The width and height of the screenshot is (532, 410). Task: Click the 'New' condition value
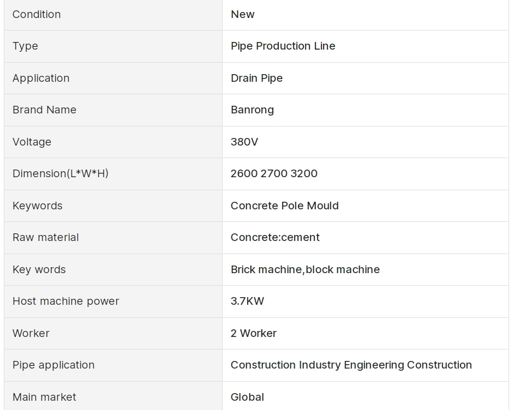tap(242, 15)
